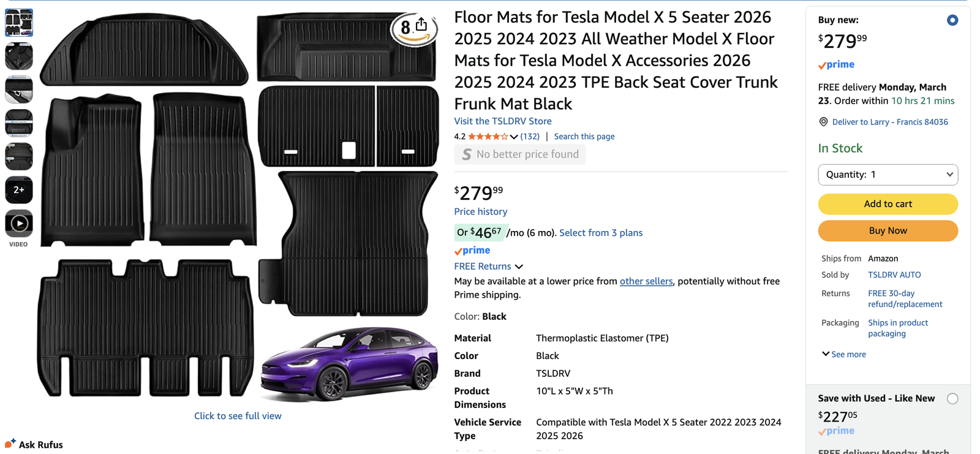Click the other sellers link
The image size is (980, 454).
pos(646,281)
